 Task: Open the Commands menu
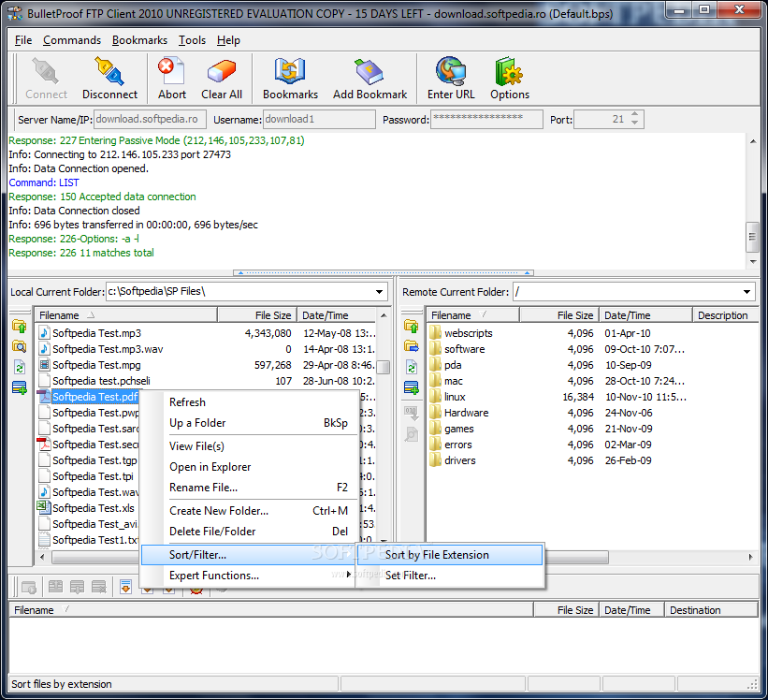[x=72, y=40]
